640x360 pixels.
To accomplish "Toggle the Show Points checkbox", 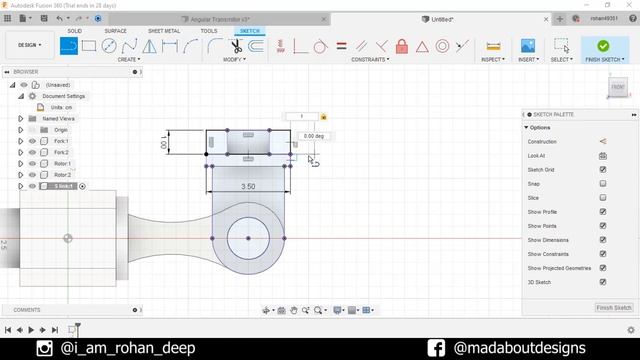I will [603, 226].
